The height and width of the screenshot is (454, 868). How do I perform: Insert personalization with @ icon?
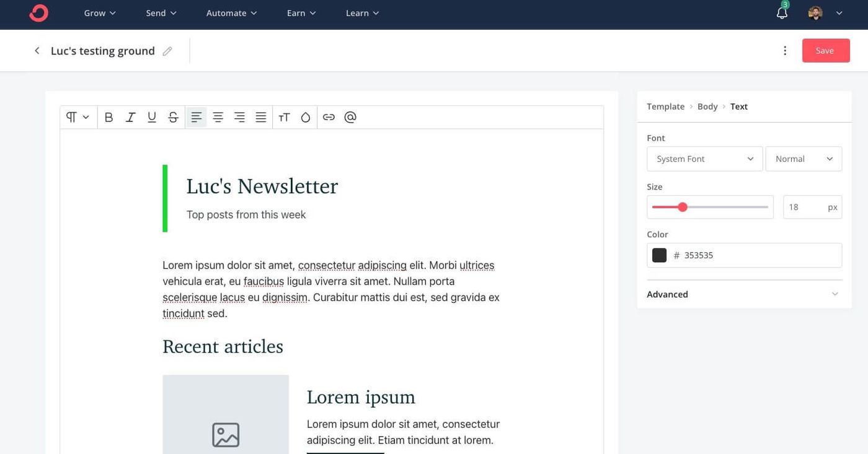(x=350, y=117)
